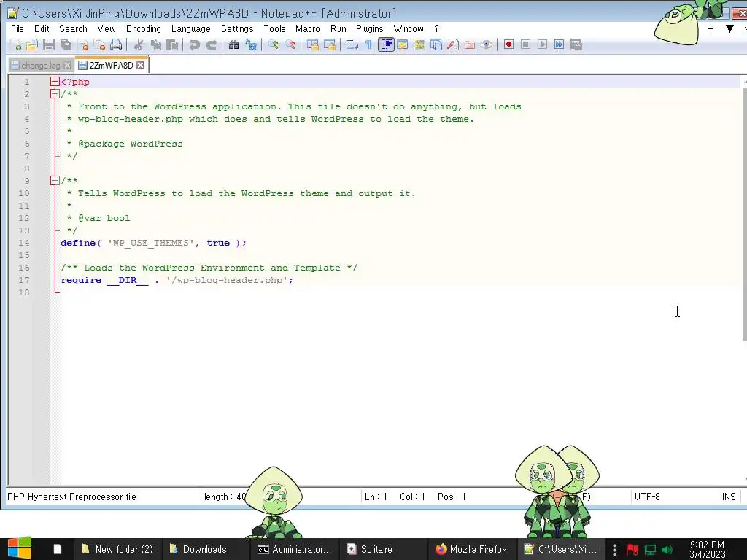Open the Language menu
This screenshot has width=747, height=560.
(190, 28)
